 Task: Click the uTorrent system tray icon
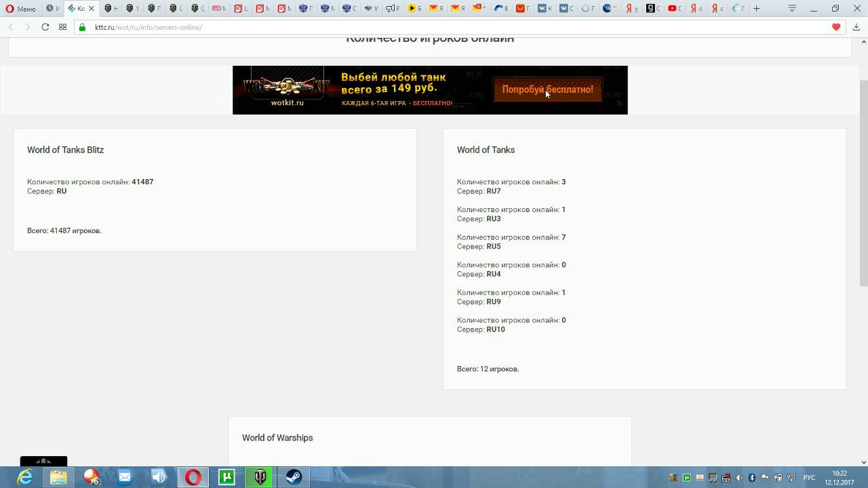687,478
